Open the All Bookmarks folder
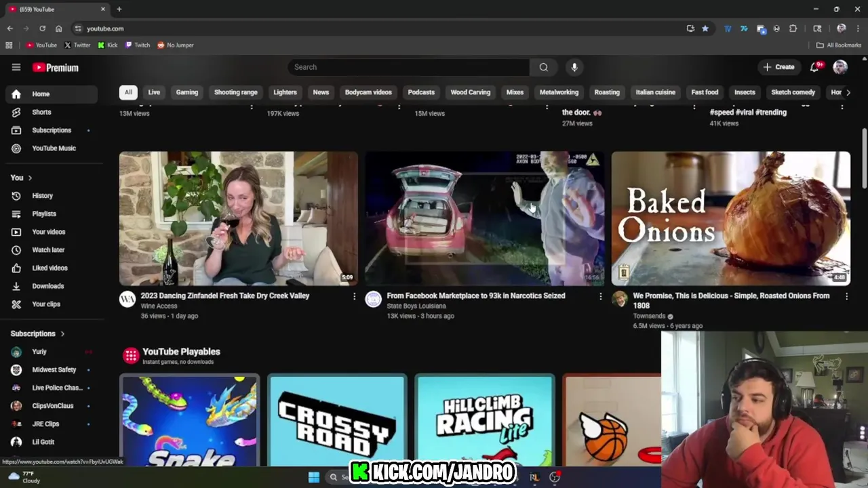The height and width of the screenshot is (488, 868). 839,45
